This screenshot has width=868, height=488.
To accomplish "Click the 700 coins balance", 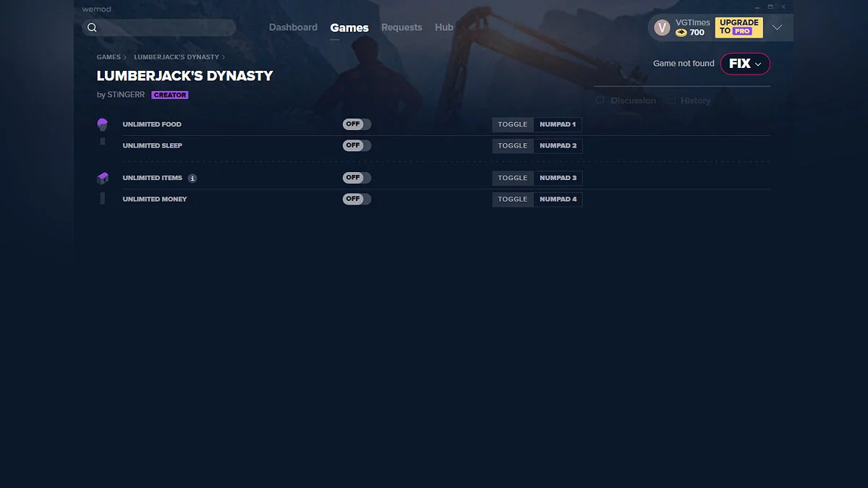I will (697, 33).
